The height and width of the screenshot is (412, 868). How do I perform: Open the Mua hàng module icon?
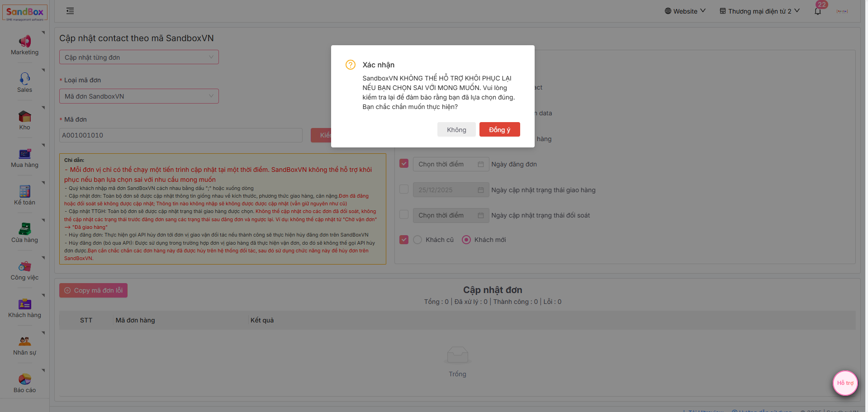[24, 154]
